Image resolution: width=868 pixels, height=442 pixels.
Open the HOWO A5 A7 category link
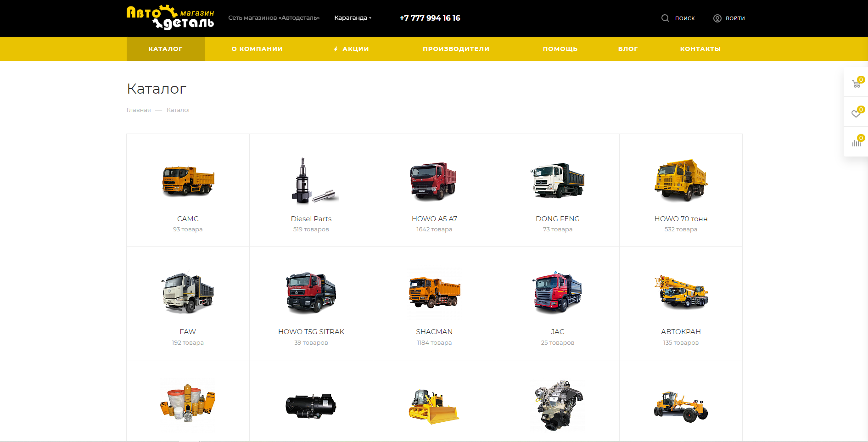coord(434,219)
